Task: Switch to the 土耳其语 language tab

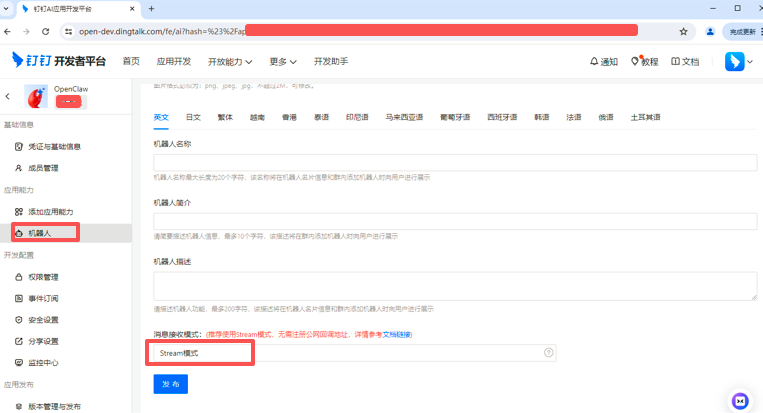Action: coord(646,117)
